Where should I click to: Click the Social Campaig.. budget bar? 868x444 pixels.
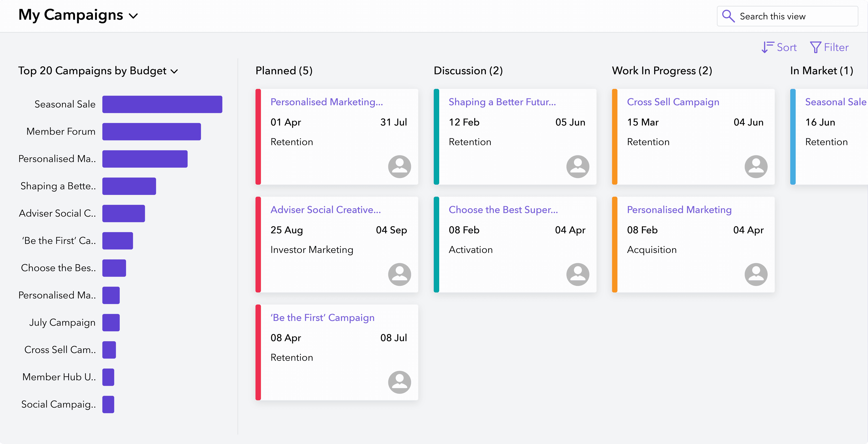108,404
